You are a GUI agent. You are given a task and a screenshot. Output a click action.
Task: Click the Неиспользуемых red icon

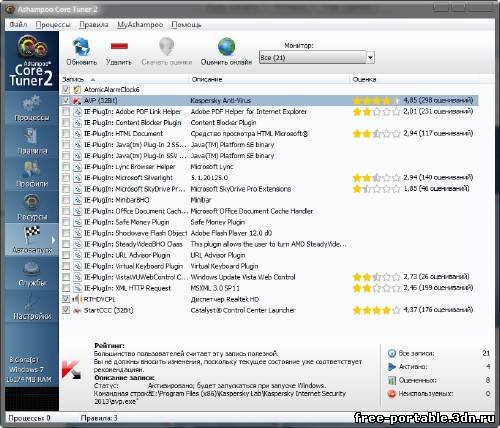tap(392, 394)
